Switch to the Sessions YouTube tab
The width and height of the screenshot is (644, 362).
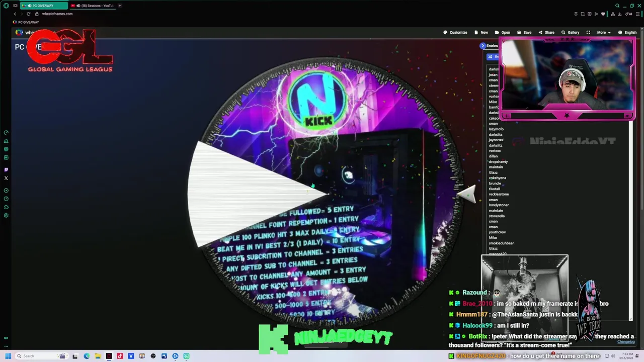[x=93, y=6]
